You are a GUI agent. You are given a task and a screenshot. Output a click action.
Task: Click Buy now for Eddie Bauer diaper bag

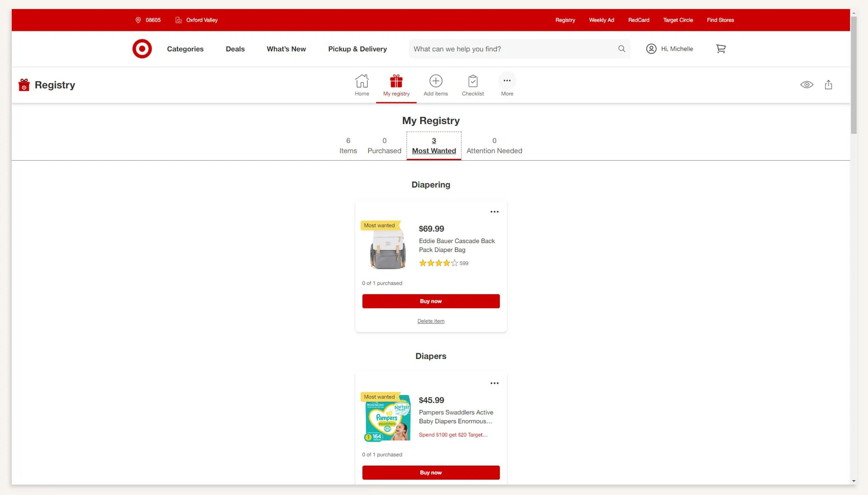pyautogui.click(x=431, y=301)
